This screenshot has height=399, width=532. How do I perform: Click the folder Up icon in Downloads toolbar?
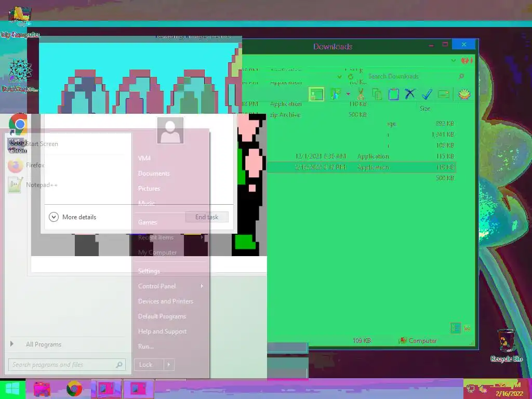tap(336, 94)
